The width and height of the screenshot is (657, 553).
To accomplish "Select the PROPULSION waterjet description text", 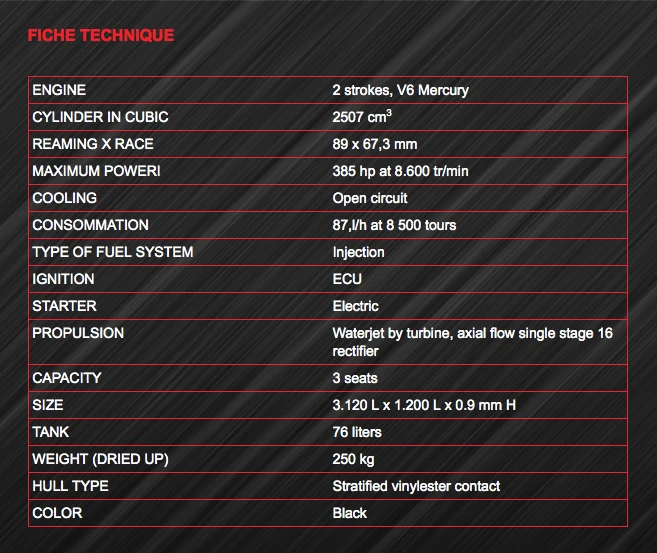I will pyautogui.click(x=472, y=342).
